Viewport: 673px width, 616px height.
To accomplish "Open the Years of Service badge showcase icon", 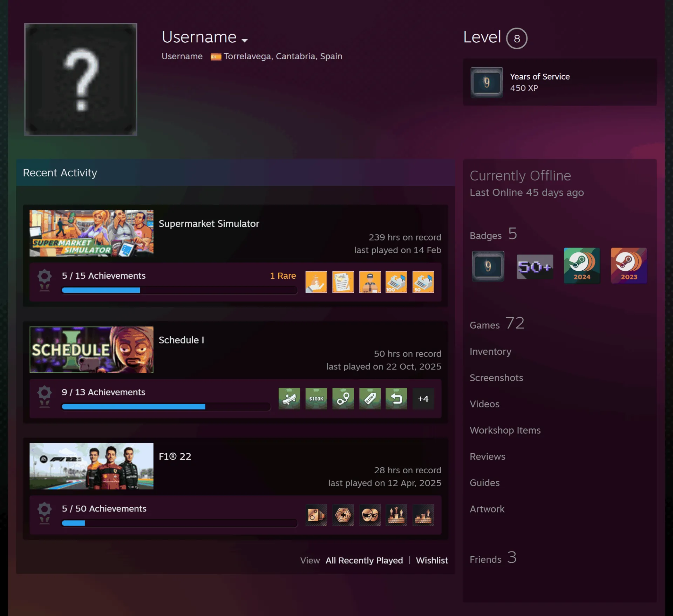I will (x=487, y=82).
